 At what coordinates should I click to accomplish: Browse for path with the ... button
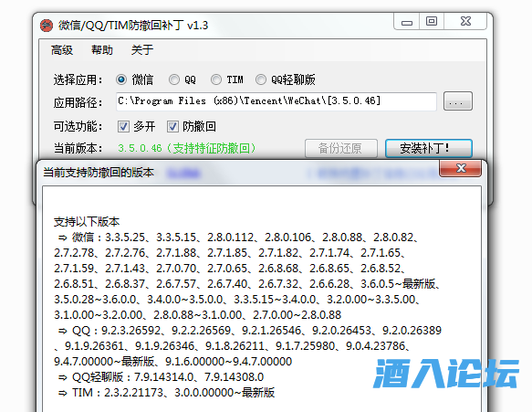(458, 101)
